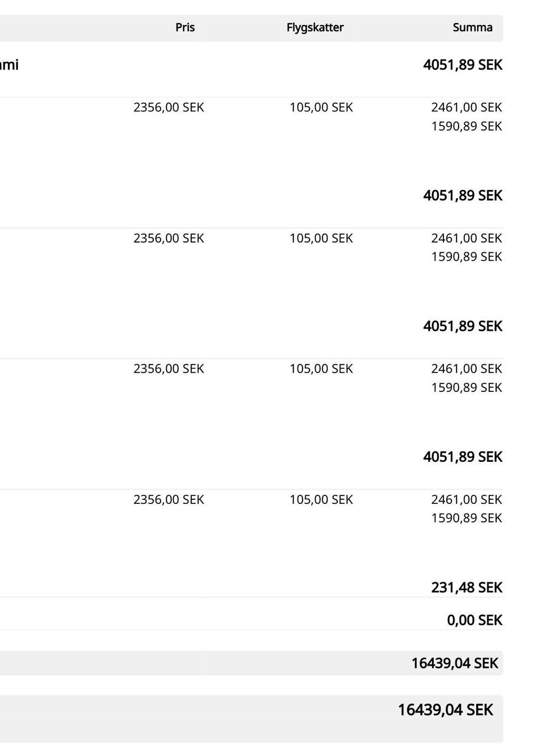Screen dimensions: 543x756
Task: Click the second passenger's bold 4051,89 SEK total
Action: [x=463, y=196]
